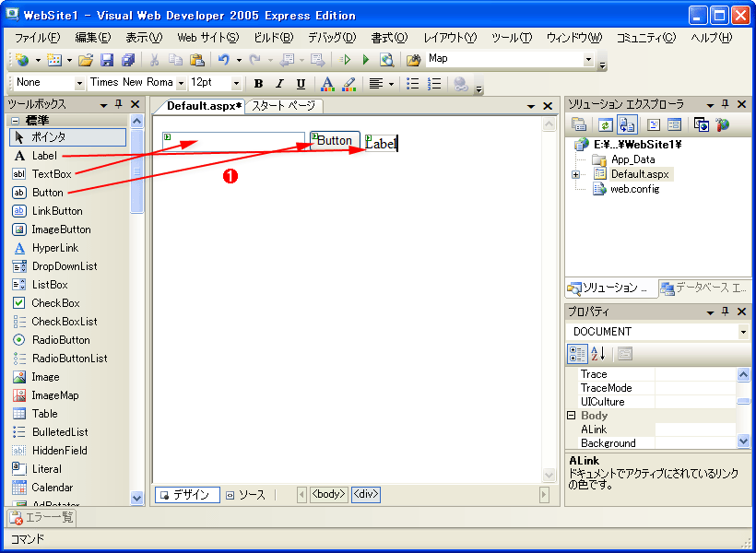
Task: Click the Save icon in the toolbar
Action: click(x=107, y=60)
